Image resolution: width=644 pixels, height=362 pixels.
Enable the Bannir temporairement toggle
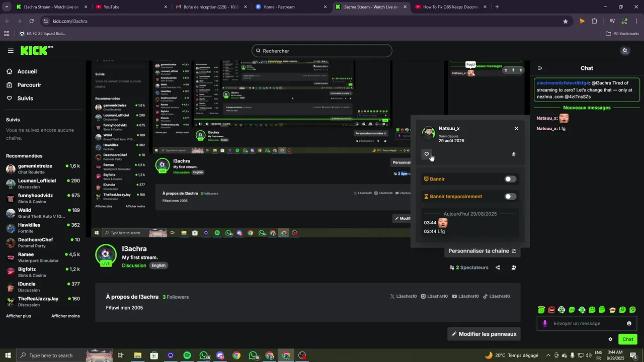click(x=510, y=197)
